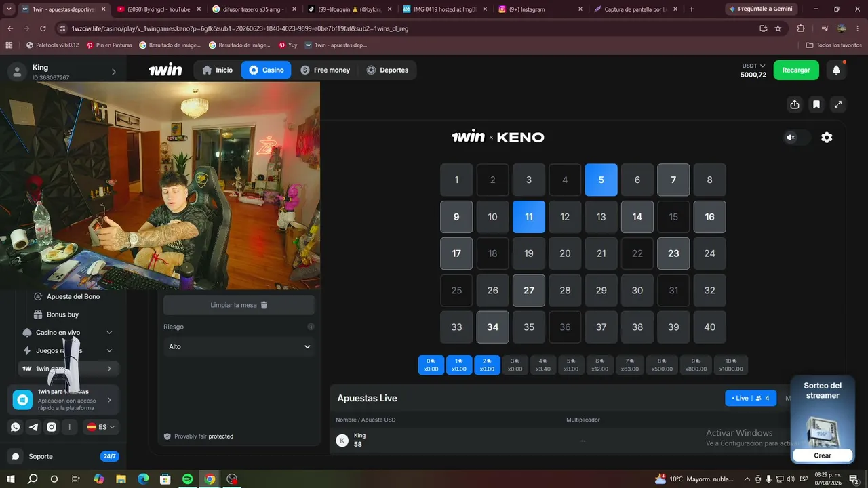Switch to the Deportes tab
The image size is (868, 488).
(x=387, y=70)
